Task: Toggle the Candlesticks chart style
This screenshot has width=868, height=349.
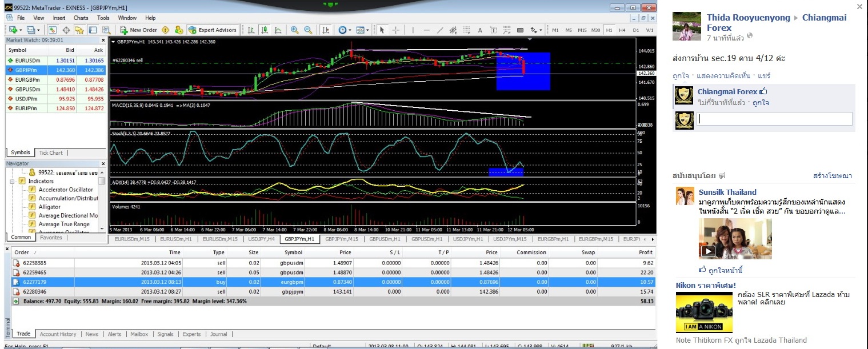Action: tap(265, 30)
